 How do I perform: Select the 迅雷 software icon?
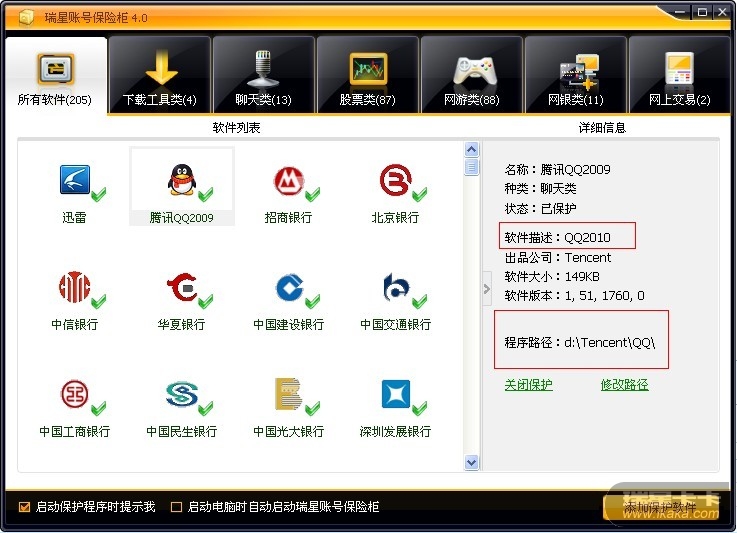pos(75,180)
